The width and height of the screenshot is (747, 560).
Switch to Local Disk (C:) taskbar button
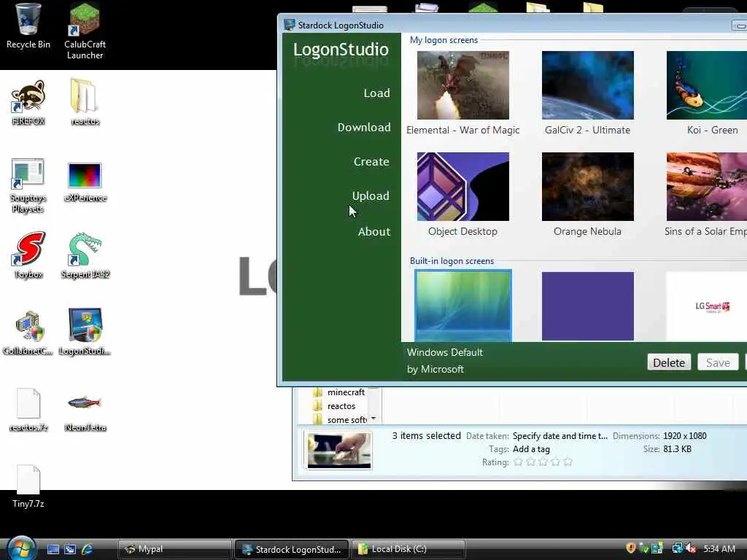pos(409,549)
